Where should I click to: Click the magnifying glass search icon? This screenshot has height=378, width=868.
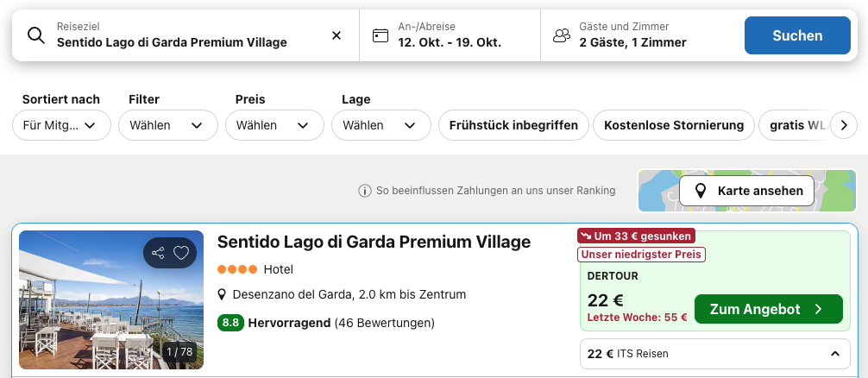[36, 35]
